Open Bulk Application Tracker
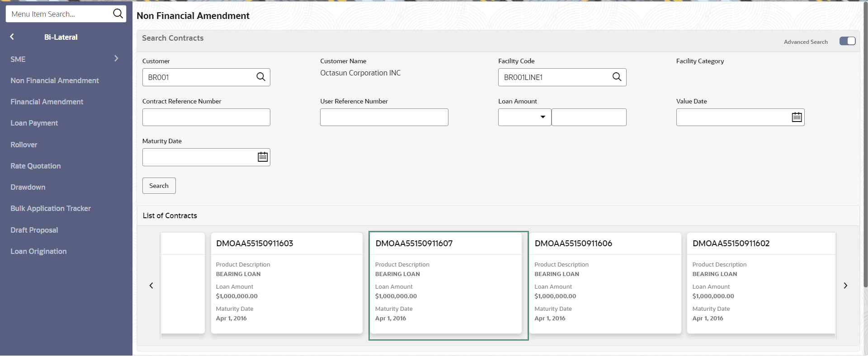868x356 pixels. tap(51, 208)
